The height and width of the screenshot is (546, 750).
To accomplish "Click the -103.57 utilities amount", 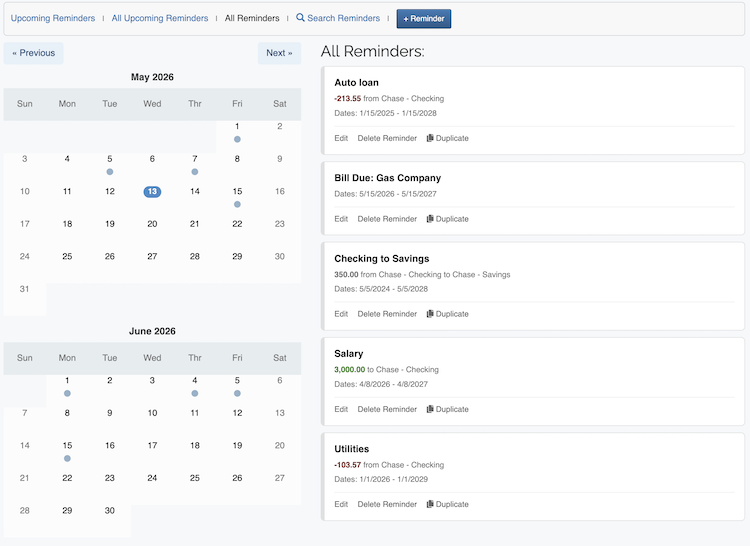I will 348,465.
